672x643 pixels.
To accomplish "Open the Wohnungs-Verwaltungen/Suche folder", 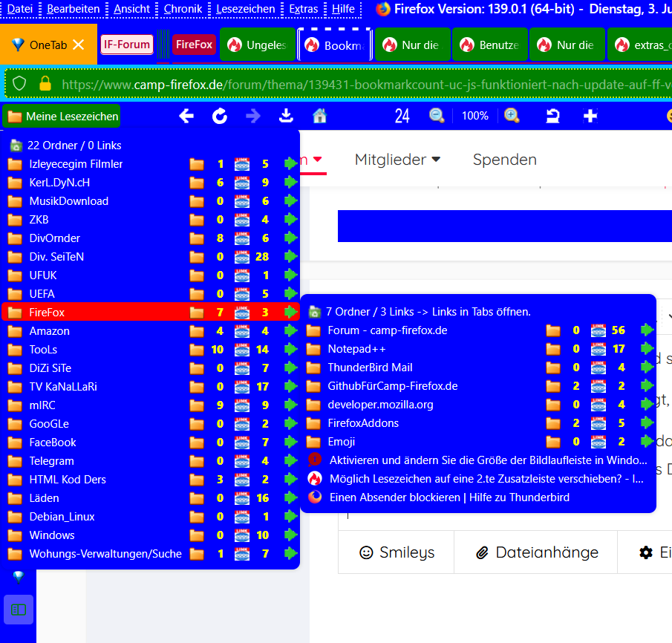I will (x=150, y=553).
